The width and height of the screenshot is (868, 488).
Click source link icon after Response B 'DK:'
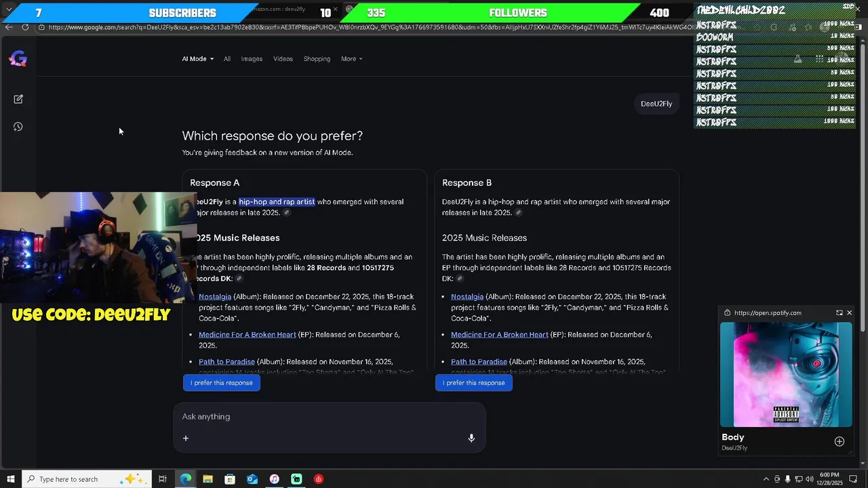click(x=460, y=279)
